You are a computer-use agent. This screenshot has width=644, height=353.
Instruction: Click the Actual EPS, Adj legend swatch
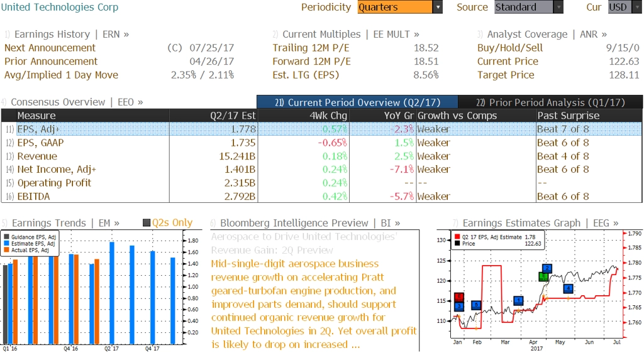click(x=6, y=250)
